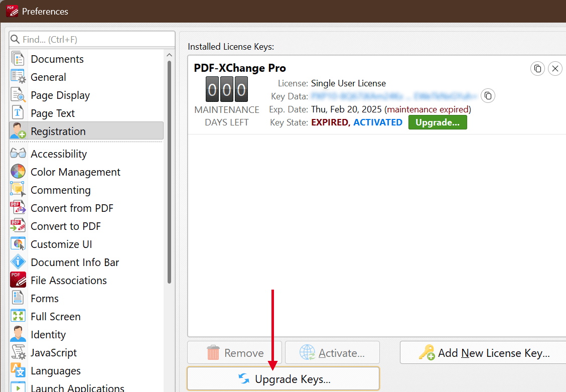
Task: Go to File Associations preferences
Action: pos(86,280)
